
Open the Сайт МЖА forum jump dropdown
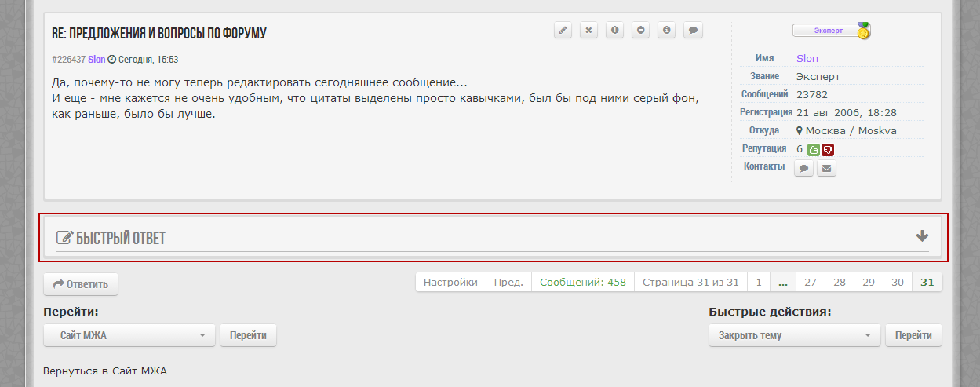[129, 335]
